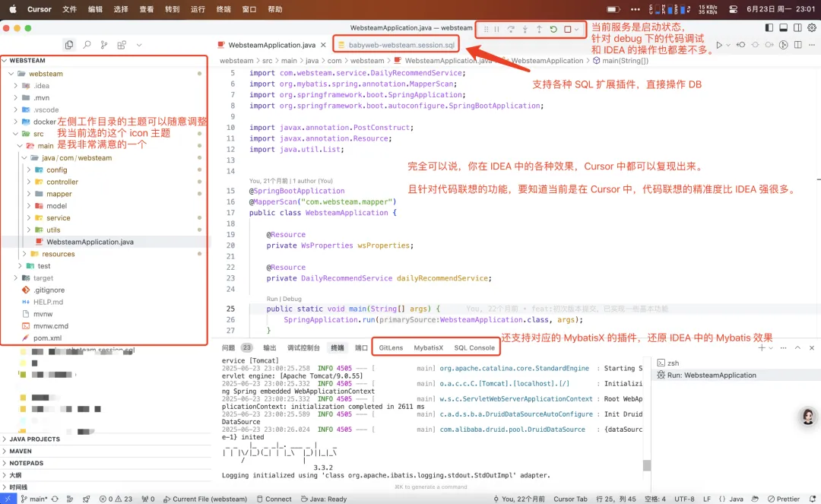Click debug Step Into arrow
Image resolution: width=821 pixels, height=504 pixels.
click(525, 29)
